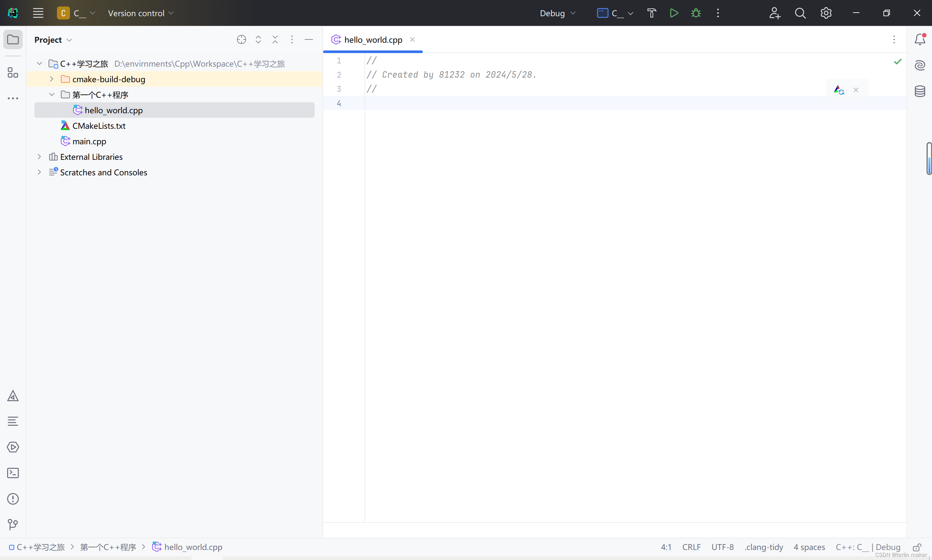
Task: Start debugging with the bug icon
Action: [x=696, y=13]
